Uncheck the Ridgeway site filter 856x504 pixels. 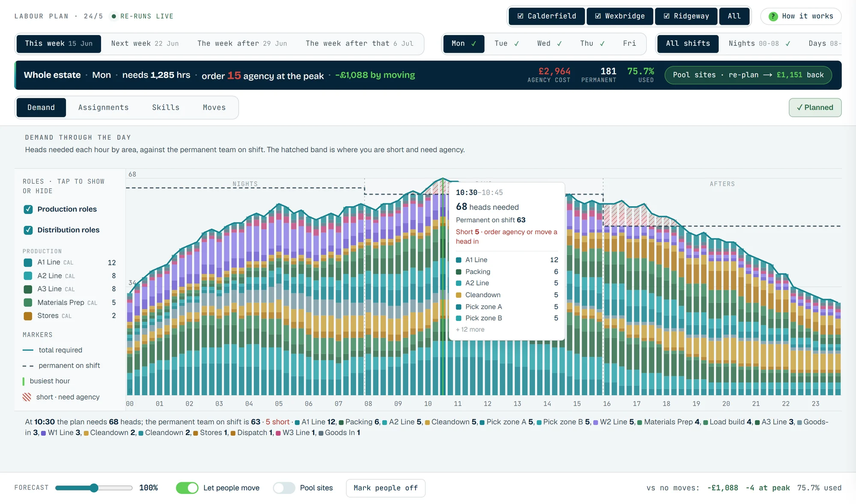[x=686, y=16]
